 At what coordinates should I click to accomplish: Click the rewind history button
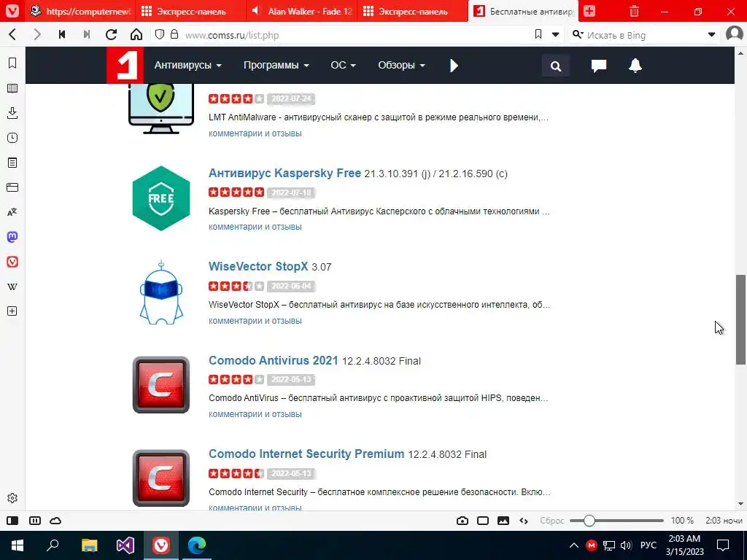tap(62, 34)
